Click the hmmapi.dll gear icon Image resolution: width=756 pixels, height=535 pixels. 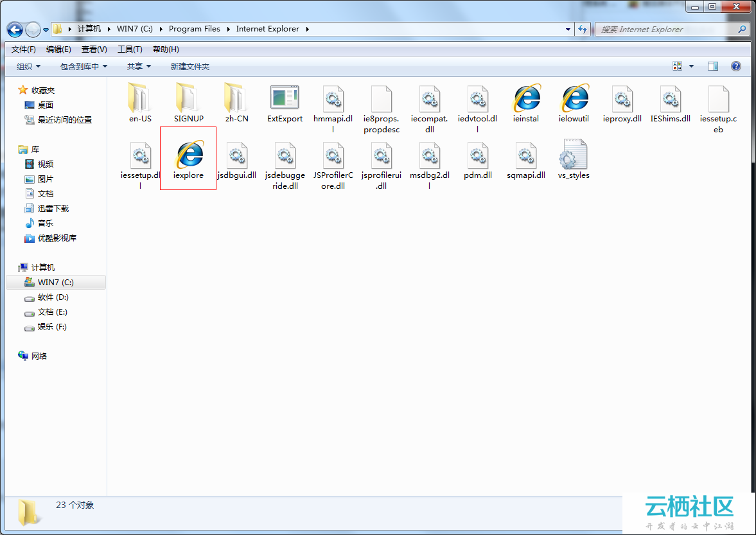(333, 100)
